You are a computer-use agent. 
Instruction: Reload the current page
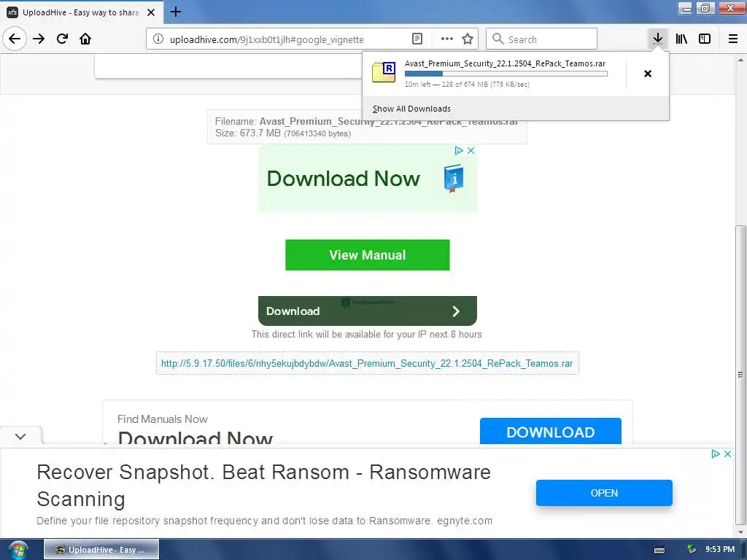tap(62, 39)
